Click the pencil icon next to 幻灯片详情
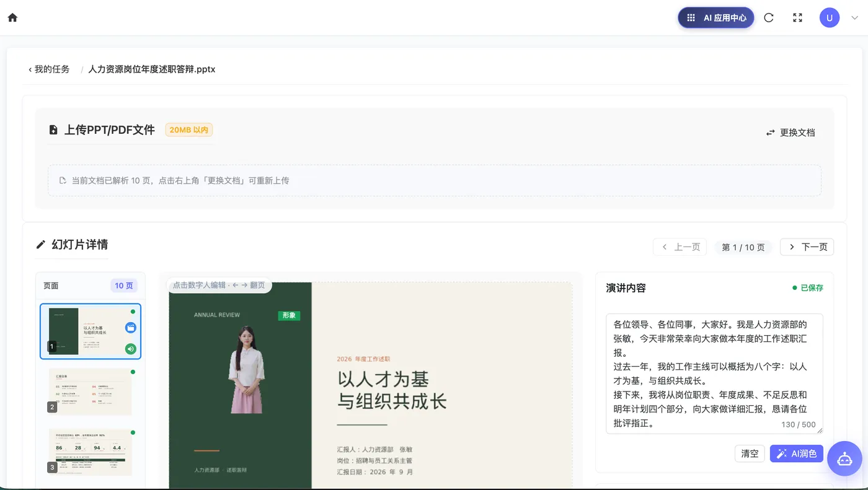This screenshot has width=868, height=490. coord(41,244)
